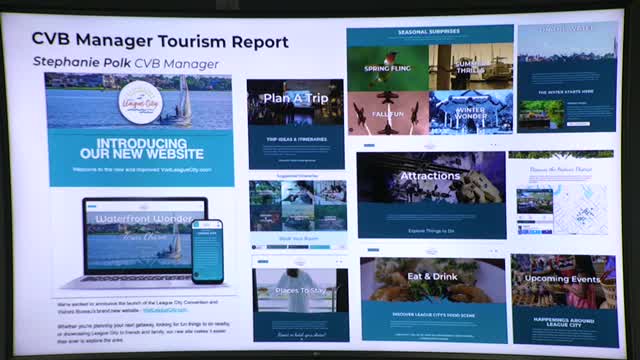Click the historic district map image

tap(580, 209)
